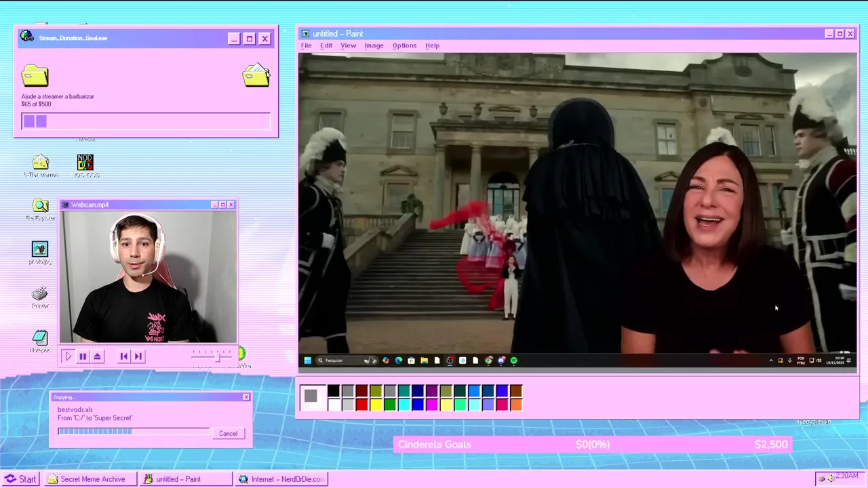Pick the yellow palette swatch

coord(376,405)
